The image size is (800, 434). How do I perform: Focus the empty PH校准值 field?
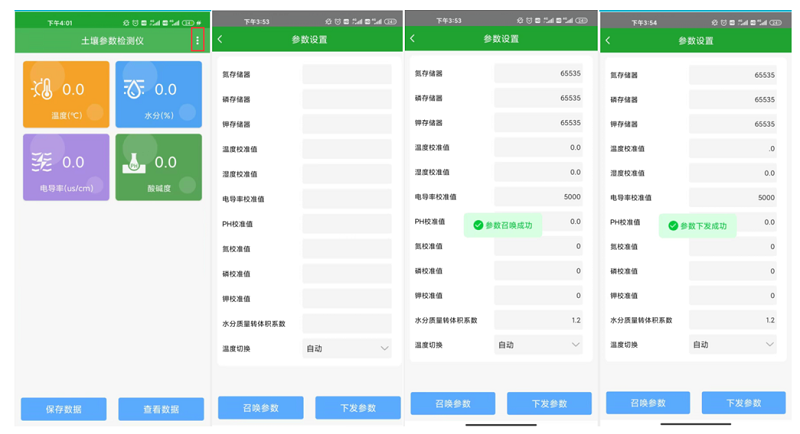(347, 224)
